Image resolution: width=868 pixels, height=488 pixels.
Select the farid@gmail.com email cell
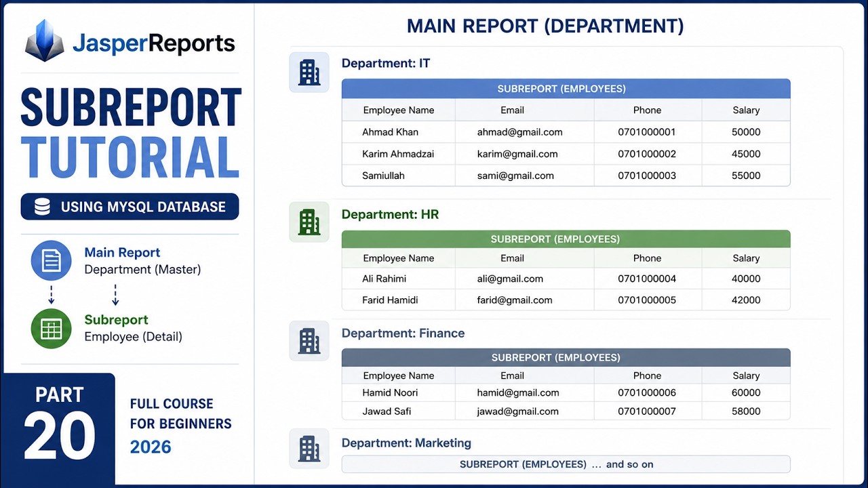click(x=515, y=300)
